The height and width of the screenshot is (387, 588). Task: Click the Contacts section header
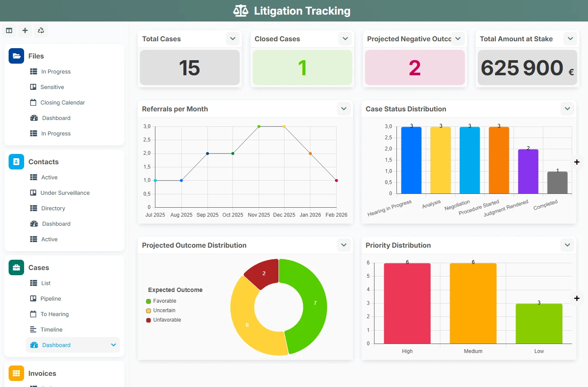click(43, 162)
